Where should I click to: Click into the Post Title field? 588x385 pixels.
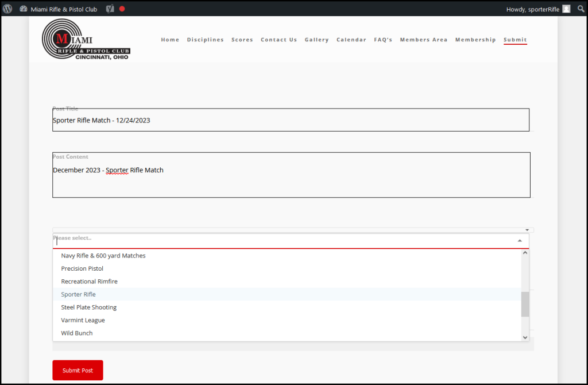coord(291,120)
